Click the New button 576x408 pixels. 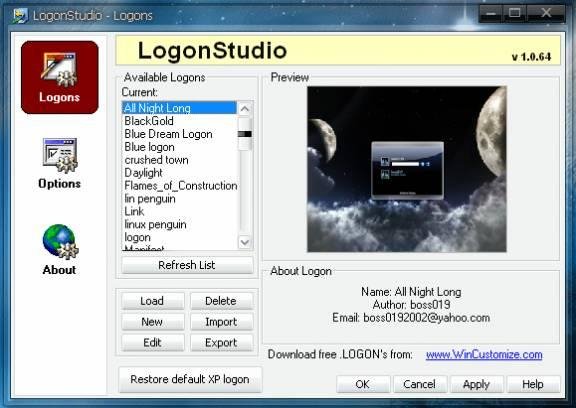[x=152, y=322]
